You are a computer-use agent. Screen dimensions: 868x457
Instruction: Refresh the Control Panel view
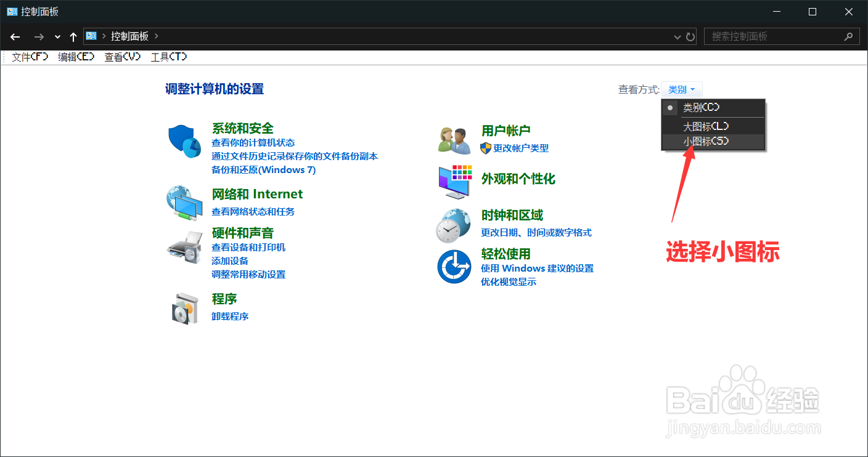click(x=690, y=37)
